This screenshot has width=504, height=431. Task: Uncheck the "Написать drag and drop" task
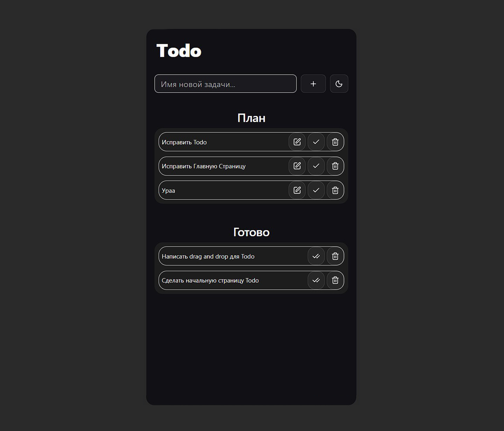[316, 256]
